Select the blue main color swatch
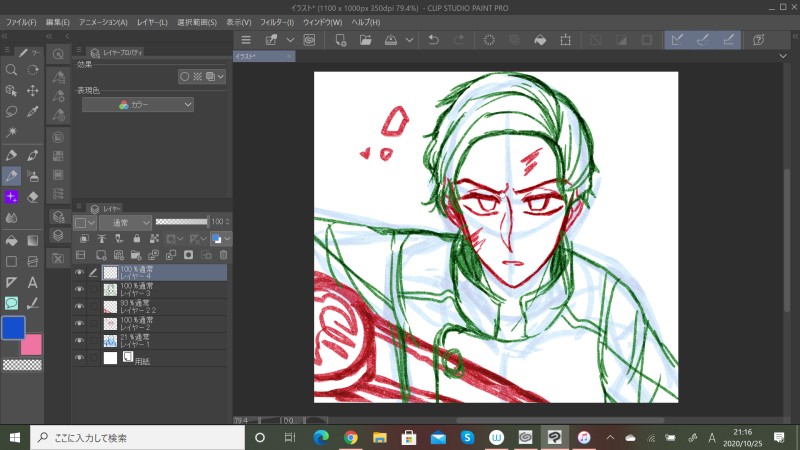This screenshot has width=800, height=450. [13, 328]
